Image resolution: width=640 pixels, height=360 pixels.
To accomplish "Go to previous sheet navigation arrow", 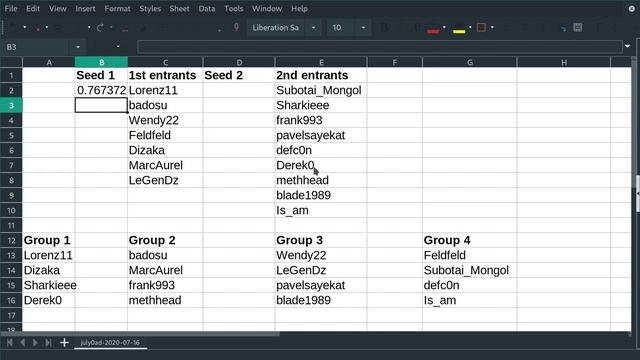I will point(23,342).
